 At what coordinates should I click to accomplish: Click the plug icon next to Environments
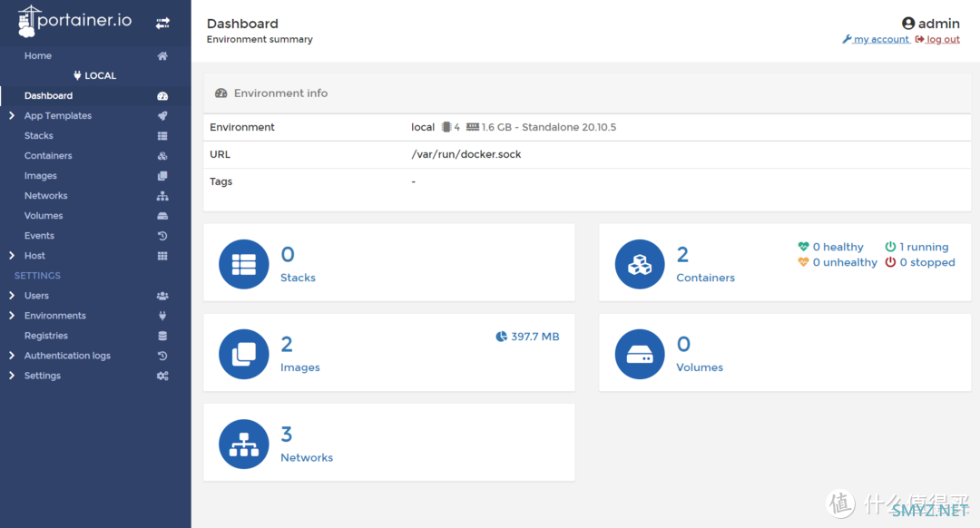pos(162,316)
